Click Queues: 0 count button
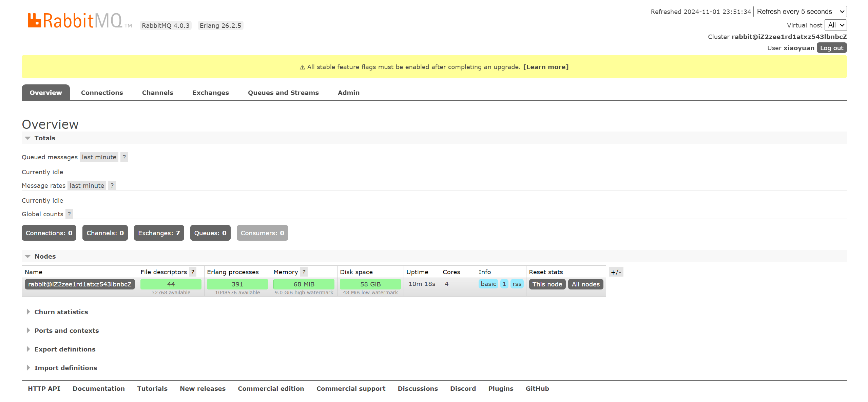 click(210, 233)
